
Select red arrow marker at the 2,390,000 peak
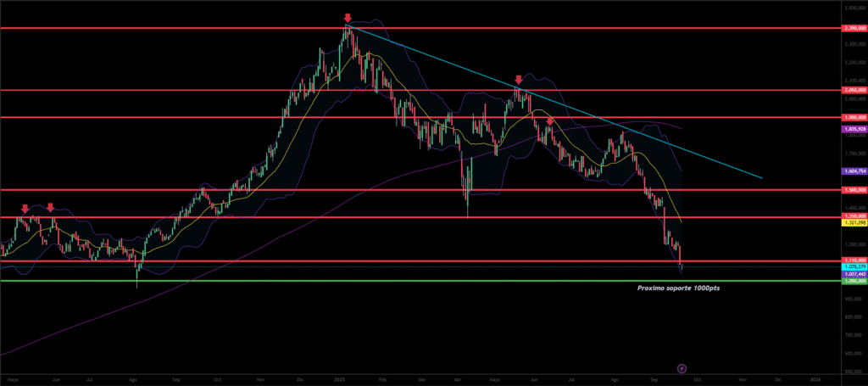point(348,18)
